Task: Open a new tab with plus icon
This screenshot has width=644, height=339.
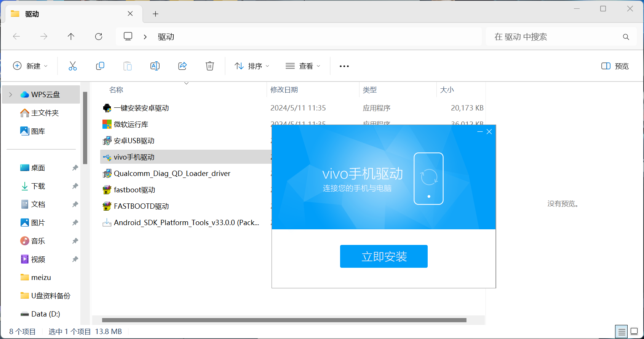Action: tap(155, 14)
